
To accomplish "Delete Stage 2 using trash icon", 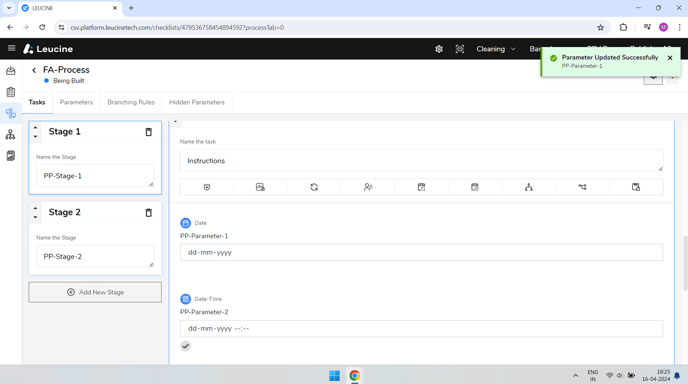I will (149, 213).
